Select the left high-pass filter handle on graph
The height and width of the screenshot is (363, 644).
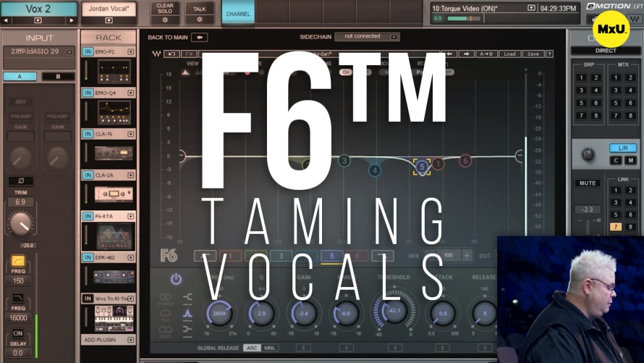(182, 155)
